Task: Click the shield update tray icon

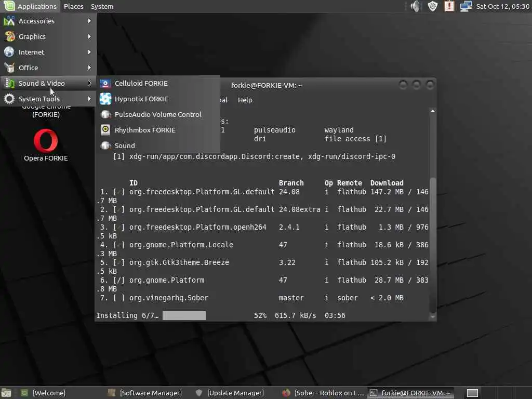Action: click(433, 6)
